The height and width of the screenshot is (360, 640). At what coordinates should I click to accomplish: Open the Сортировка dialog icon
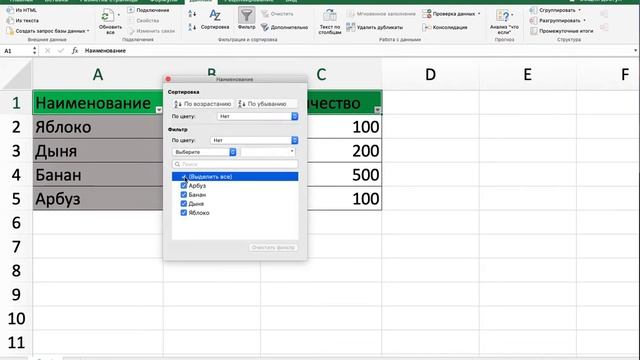tap(215, 16)
